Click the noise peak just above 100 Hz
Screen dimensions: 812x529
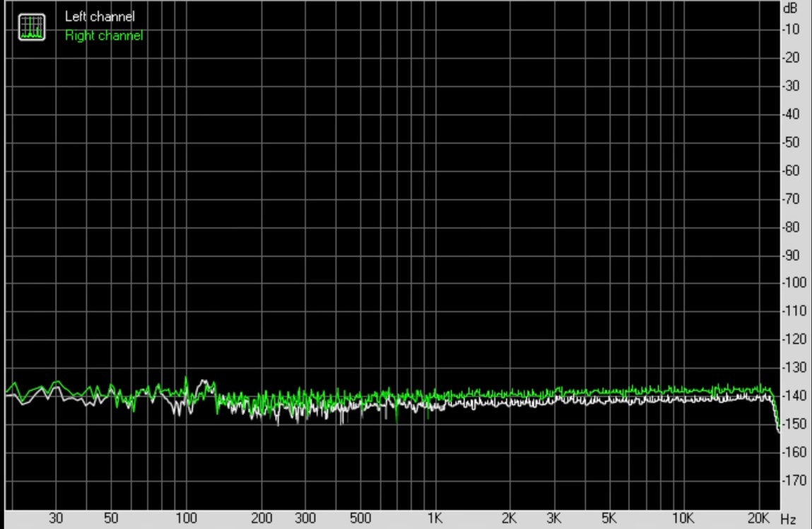pos(187,379)
